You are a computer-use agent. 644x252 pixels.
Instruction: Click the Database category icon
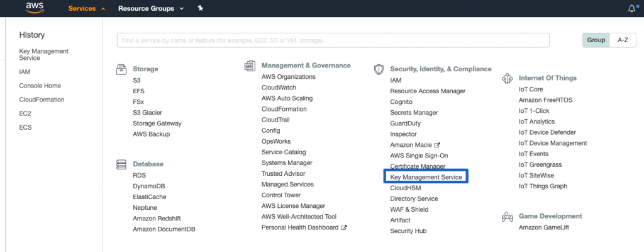[x=122, y=164]
